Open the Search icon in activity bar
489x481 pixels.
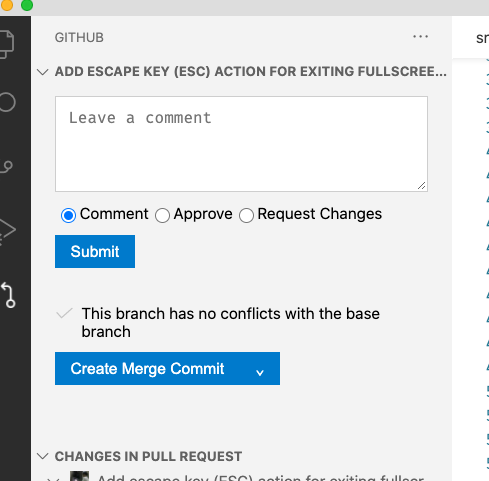(7, 102)
